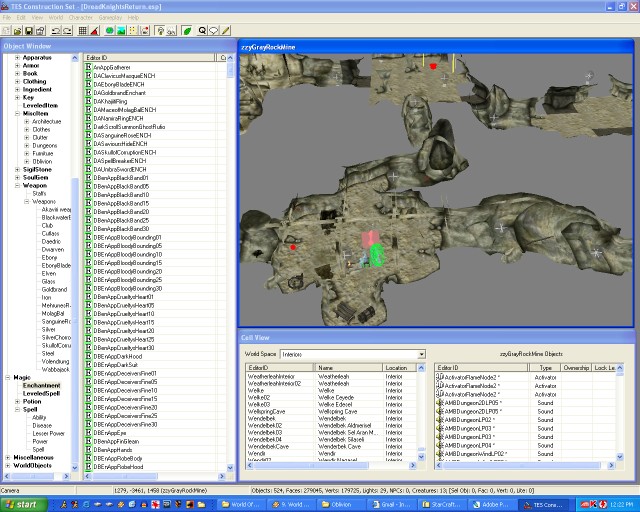
Task: Open the View menu
Action: (x=37, y=18)
